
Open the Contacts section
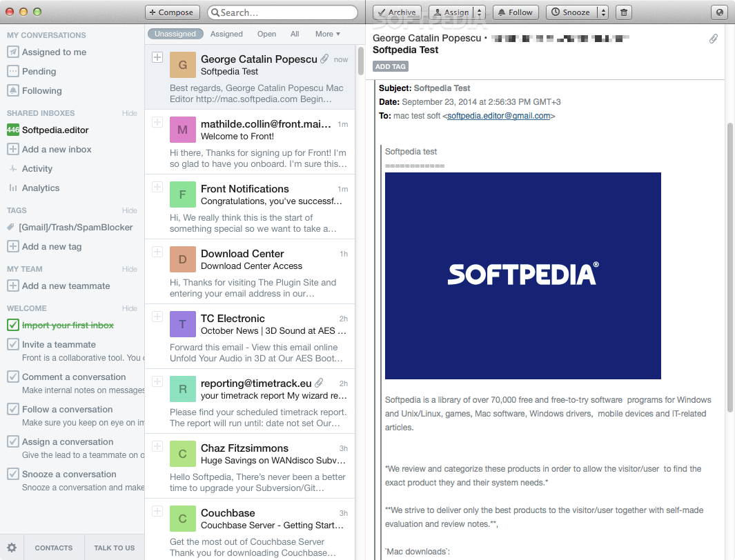(x=54, y=548)
